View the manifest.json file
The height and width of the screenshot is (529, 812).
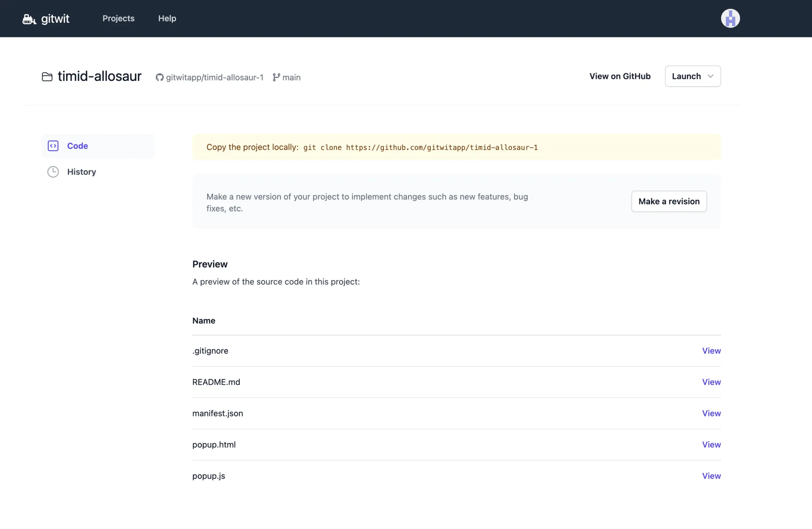711,413
